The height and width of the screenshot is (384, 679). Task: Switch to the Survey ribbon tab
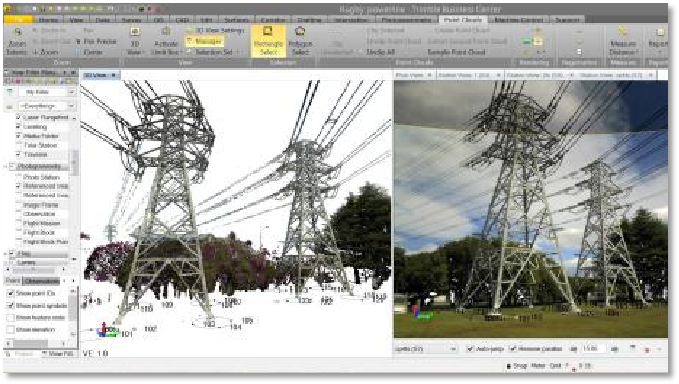click(x=132, y=19)
